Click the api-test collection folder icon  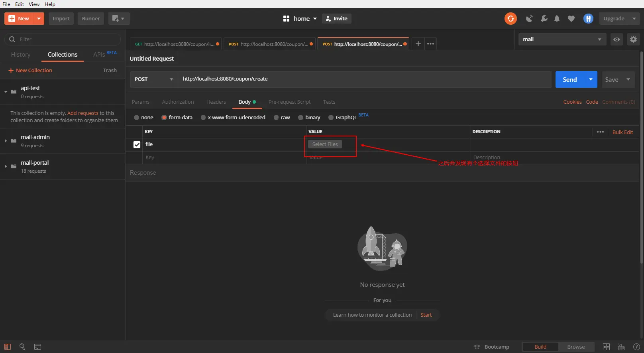pyautogui.click(x=14, y=92)
